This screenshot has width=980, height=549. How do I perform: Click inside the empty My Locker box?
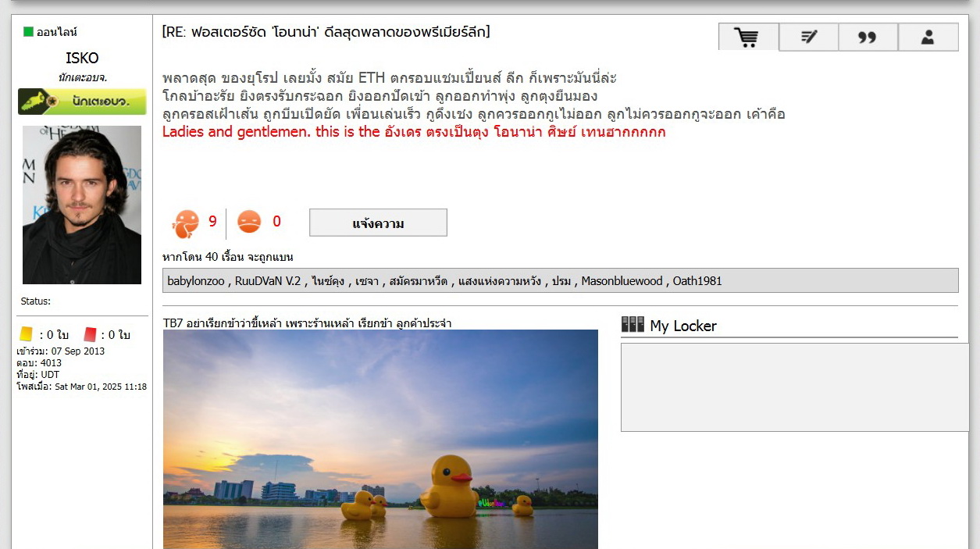795,387
